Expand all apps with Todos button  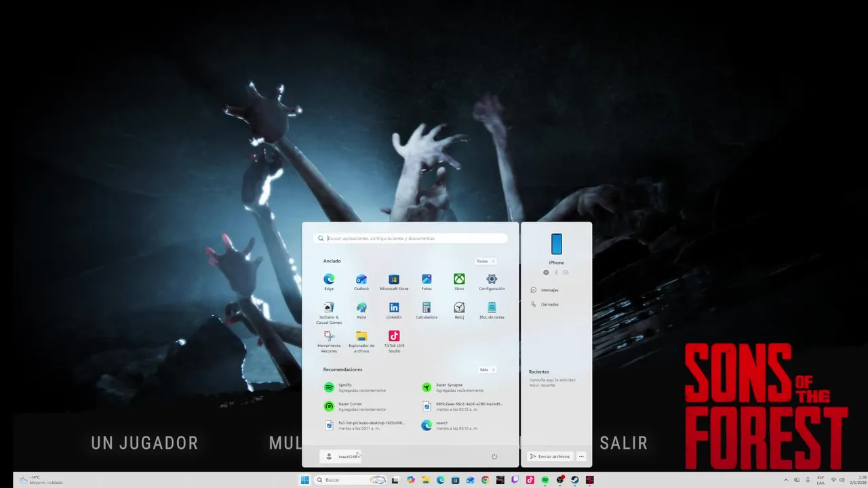[x=486, y=261]
